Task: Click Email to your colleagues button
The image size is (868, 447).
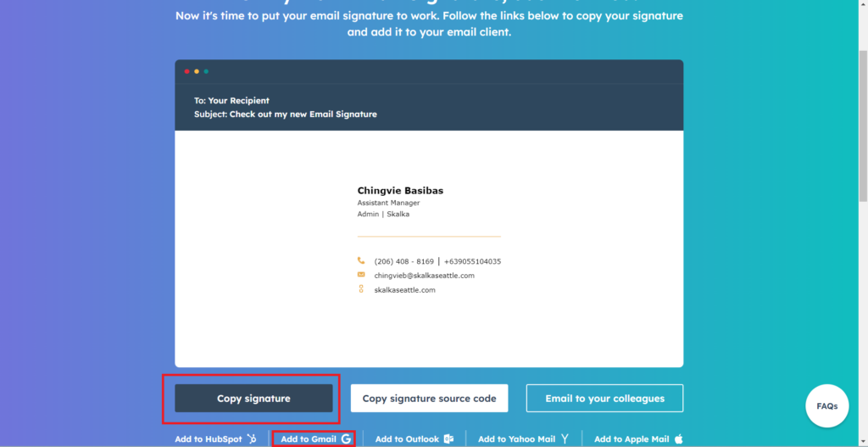Action: [x=604, y=398]
